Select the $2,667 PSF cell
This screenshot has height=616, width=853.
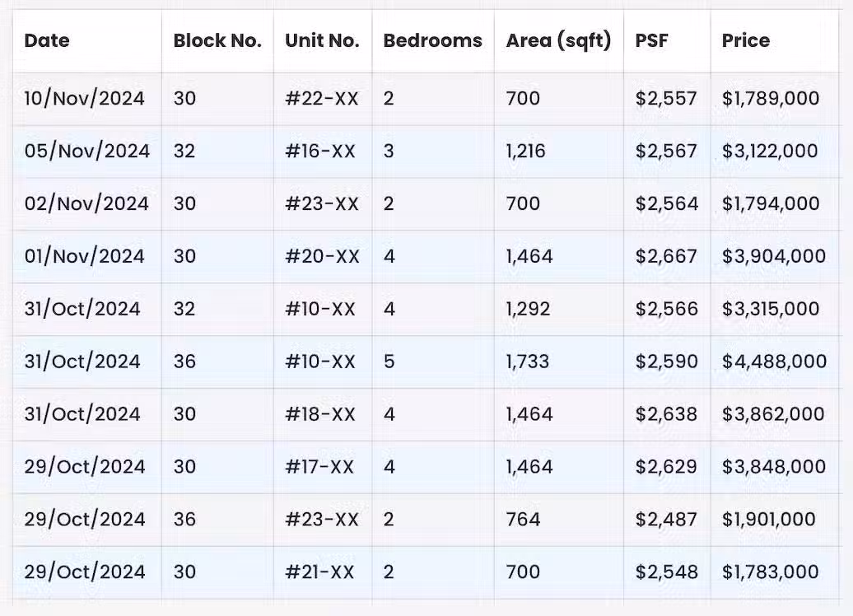pyautogui.click(x=666, y=256)
